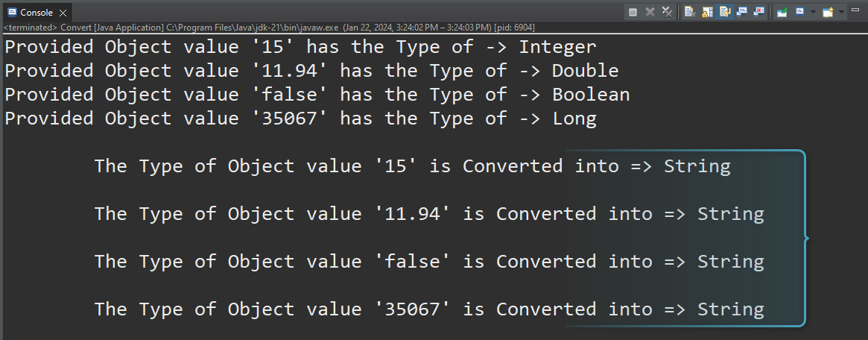Expand the Display Selected Console dropdown arrow
868x340 pixels.
(x=814, y=12)
